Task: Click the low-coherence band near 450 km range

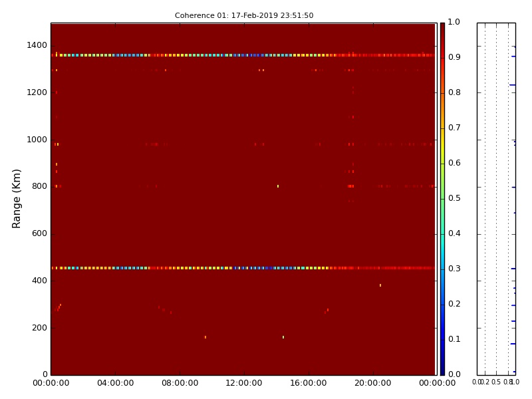Action: pos(243,268)
